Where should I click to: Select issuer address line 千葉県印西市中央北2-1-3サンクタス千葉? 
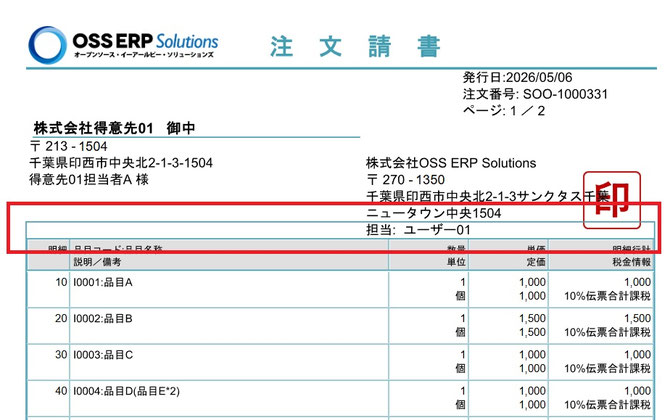coord(488,197)
